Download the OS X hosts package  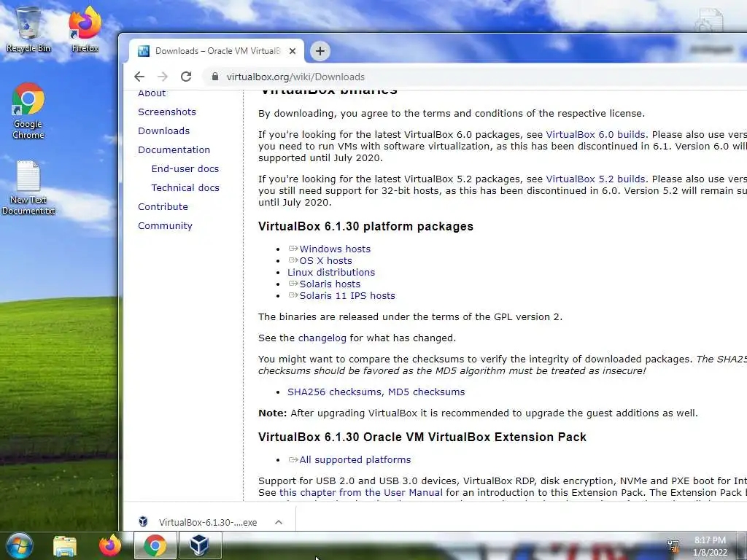click(326, 261)
